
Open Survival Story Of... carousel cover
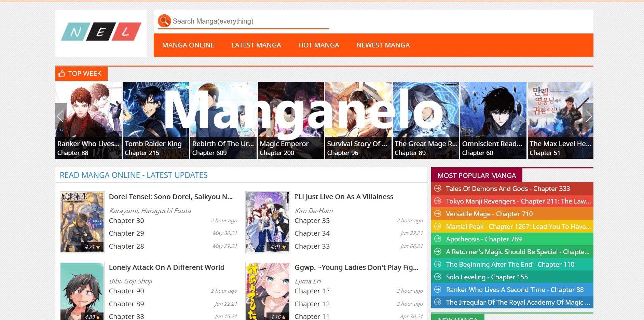(358, 120)
